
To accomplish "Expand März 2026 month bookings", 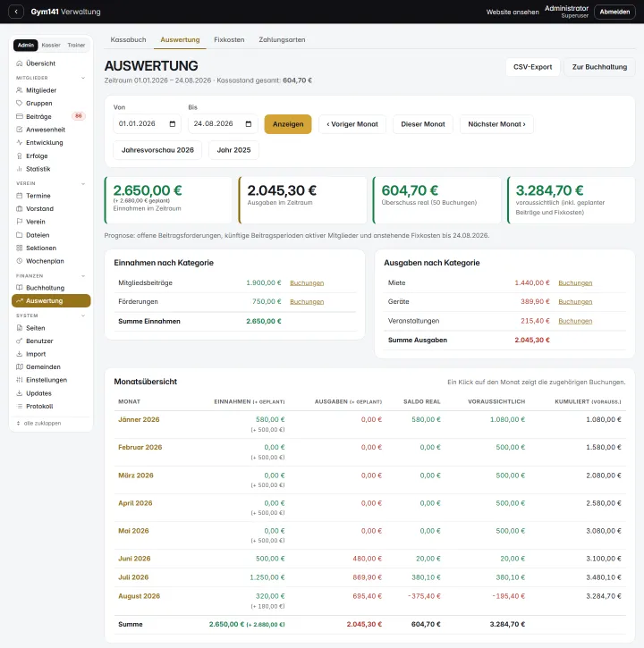I will tap(136, 475).
